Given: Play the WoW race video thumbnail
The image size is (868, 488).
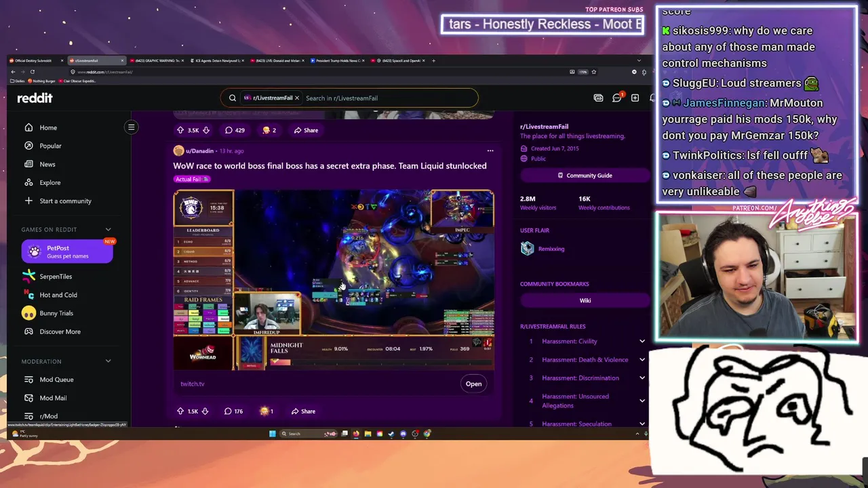Looking at the screenshot, I should click(334, 280).
